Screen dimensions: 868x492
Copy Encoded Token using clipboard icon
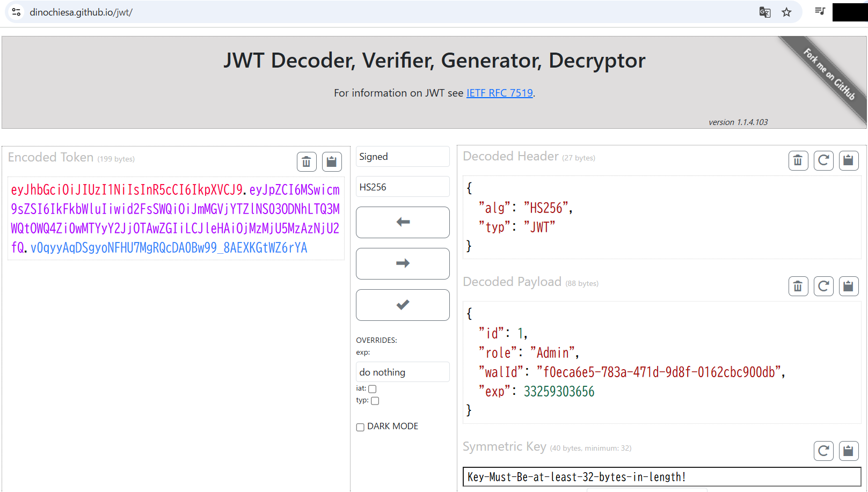click(x=332, y=161)
